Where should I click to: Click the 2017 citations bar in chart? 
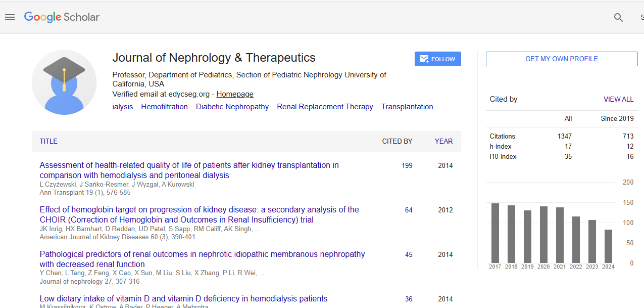tap(495, 233)
